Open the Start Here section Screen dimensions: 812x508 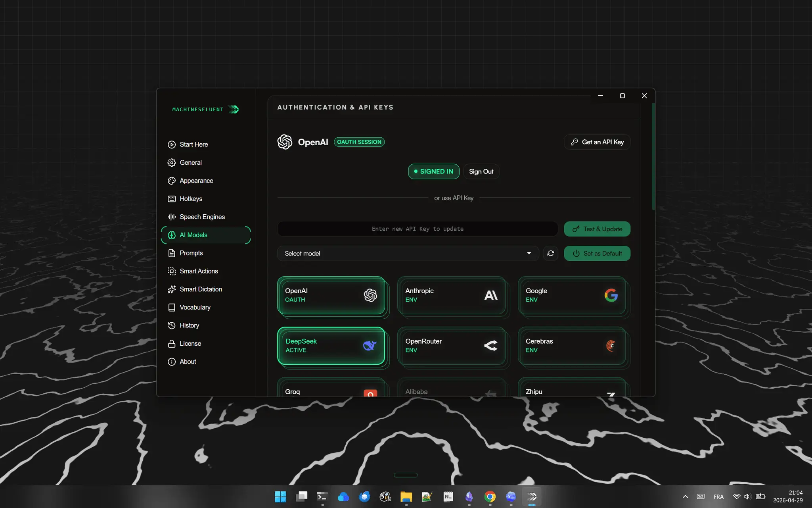point(206,144)
